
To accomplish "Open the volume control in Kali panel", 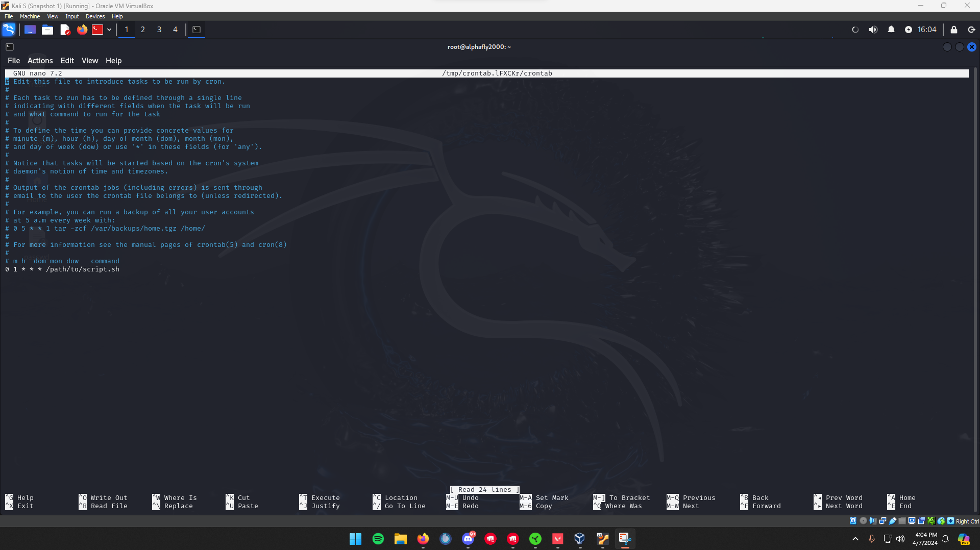I will coord(873,30).
